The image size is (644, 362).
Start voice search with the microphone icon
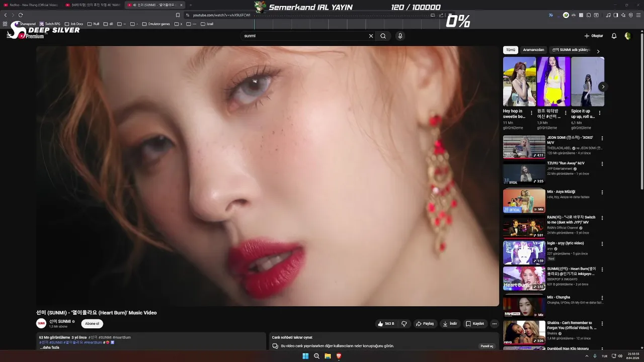coord(400,36)
